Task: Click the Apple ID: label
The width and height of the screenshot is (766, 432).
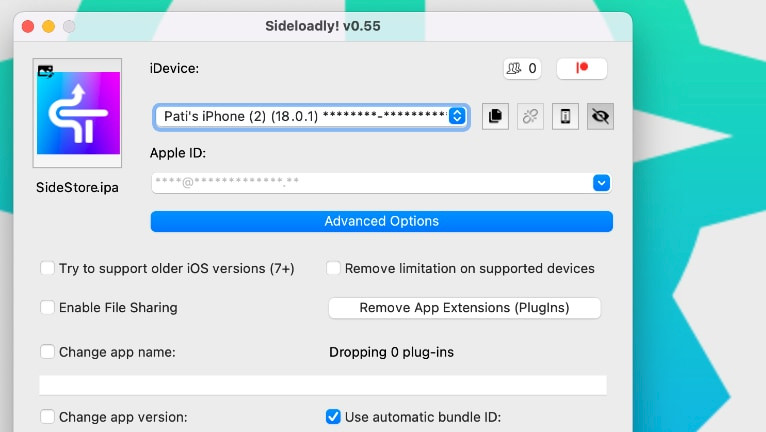Action: [x=178, y=153]
